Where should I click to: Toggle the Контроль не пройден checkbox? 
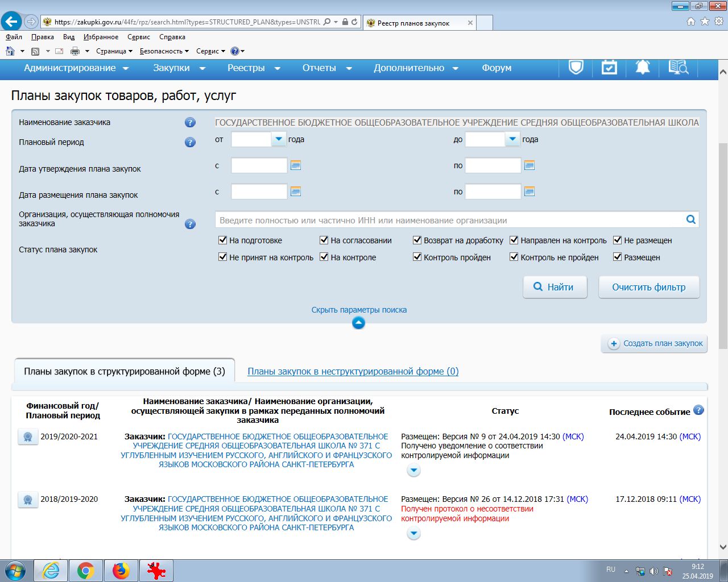click(x=514, y=257)
